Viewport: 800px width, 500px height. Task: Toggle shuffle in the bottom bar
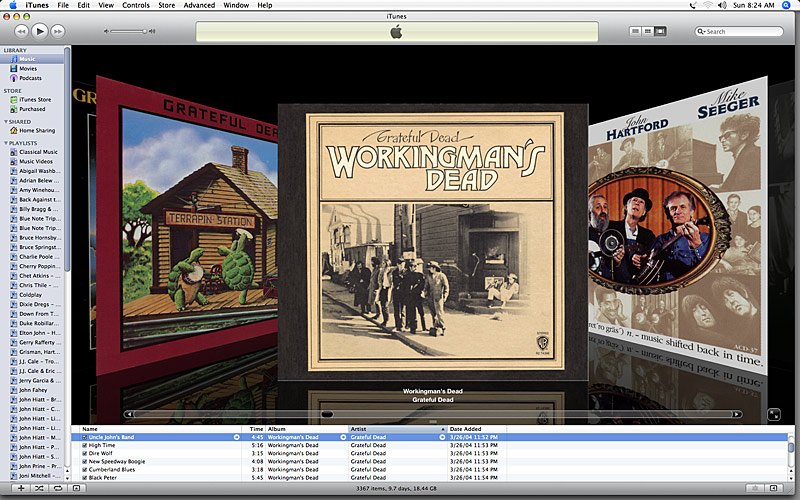[x=39, y=488]
